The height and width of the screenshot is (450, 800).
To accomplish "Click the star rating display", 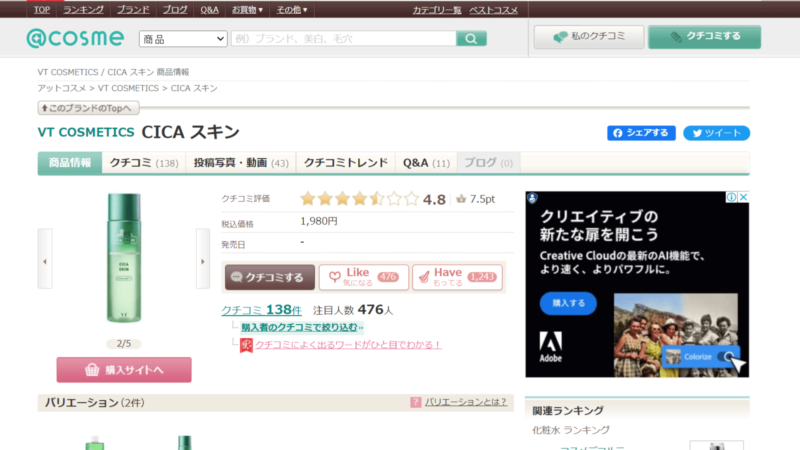I will coord(360,198).
